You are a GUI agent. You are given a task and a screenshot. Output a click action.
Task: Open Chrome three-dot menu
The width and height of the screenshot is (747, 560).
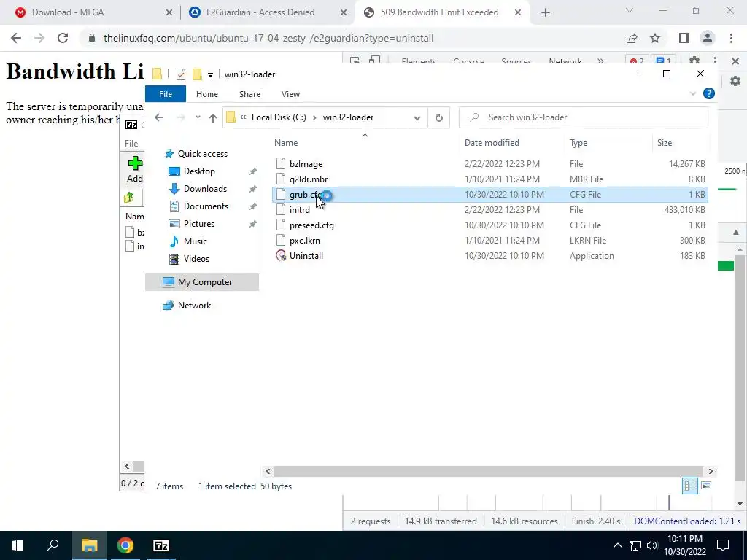coord(731,38)
